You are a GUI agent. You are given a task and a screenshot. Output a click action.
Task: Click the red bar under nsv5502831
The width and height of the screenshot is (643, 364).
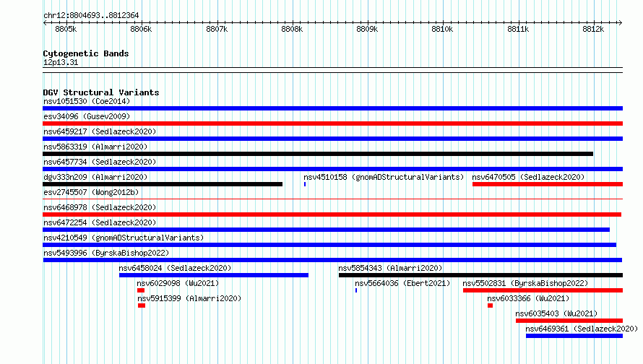(x=543, y=290)
